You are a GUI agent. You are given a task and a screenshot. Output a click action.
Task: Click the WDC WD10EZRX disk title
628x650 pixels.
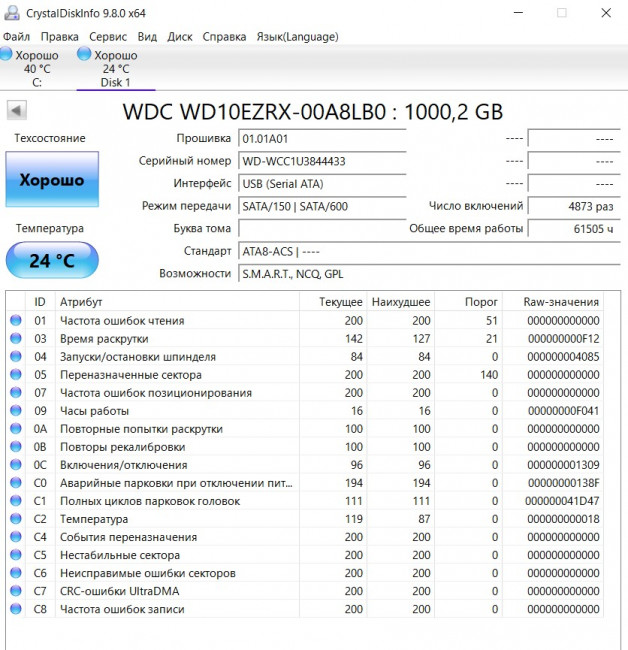(313, 112)
